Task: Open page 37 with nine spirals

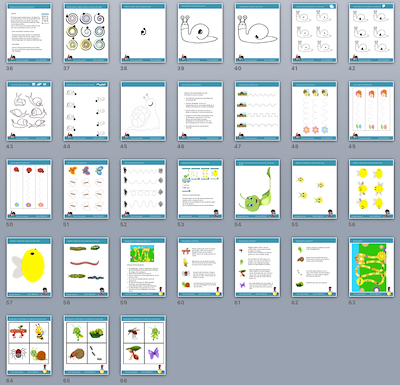Action: pyautogui.click(x=86, y=33)
